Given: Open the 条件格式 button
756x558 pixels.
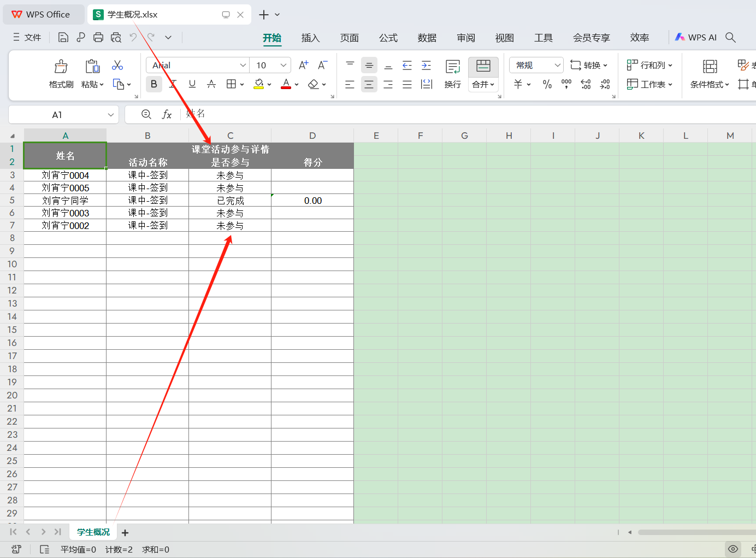Looking at the screenshot, I should pos(709,84).
